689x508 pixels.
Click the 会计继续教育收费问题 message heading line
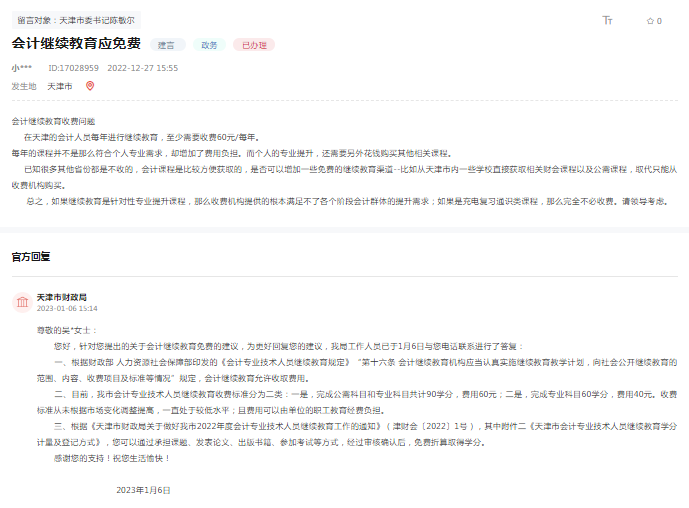(x=53, y=120)
